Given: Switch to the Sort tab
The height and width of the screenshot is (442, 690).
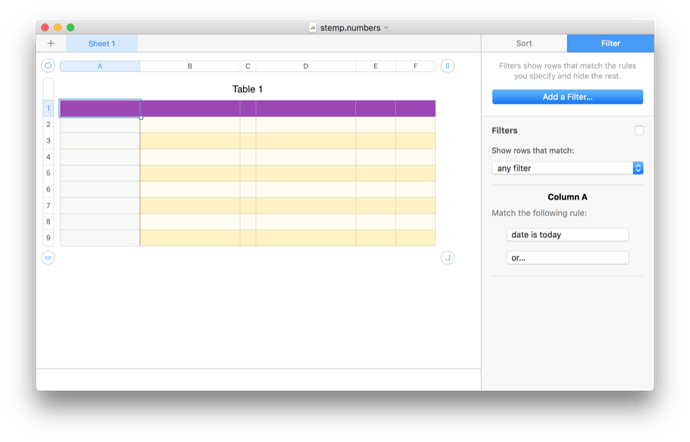Looking at the screenshot, I should coord(524,44).
